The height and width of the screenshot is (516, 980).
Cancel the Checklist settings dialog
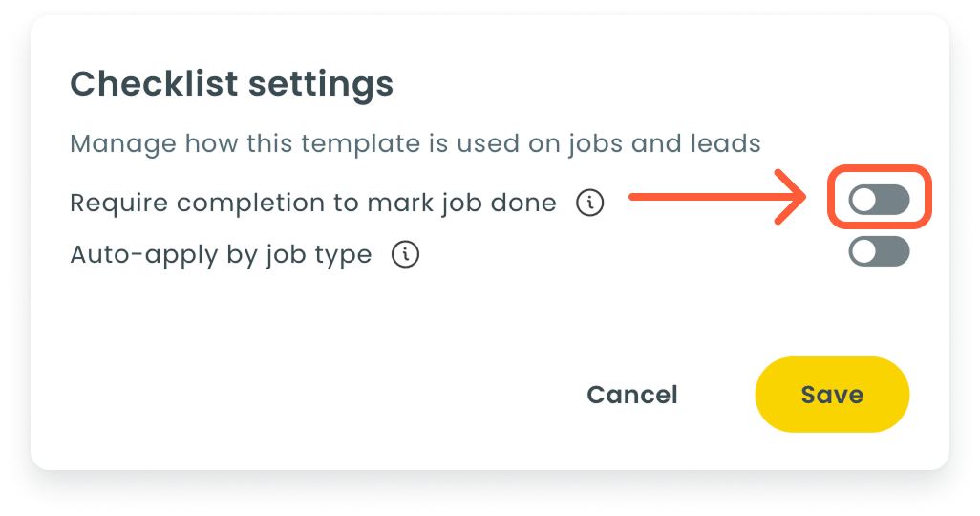click(631, 395)
